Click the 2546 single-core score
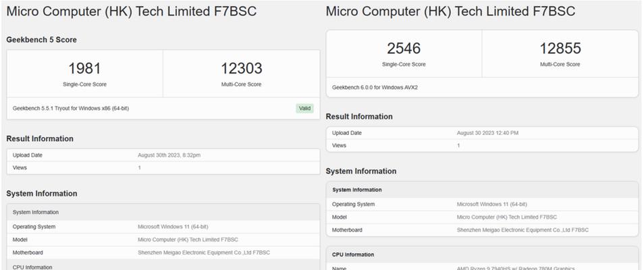Image resolution: width=644 pixels, height=270 pixels. (x=404, y=49)
